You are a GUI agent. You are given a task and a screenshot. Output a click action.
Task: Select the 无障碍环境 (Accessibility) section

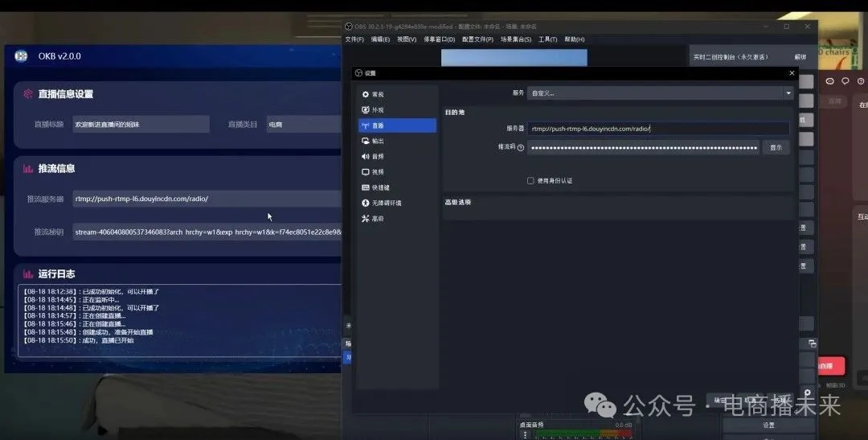pos(386,203)
